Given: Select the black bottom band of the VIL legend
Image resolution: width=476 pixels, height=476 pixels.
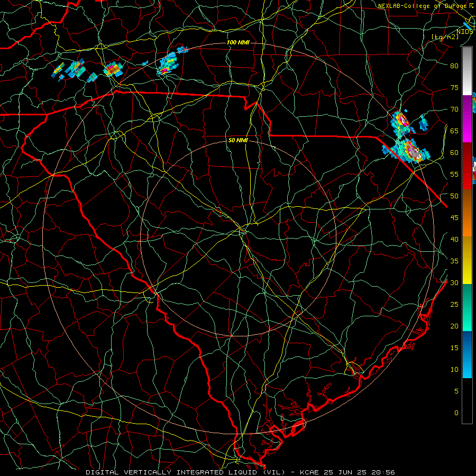Looking at the screenshot, I should tap(467, 401).
